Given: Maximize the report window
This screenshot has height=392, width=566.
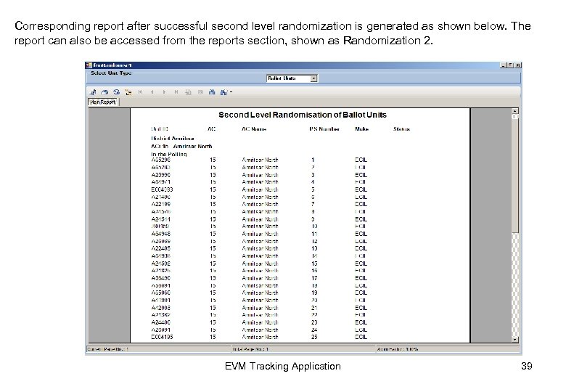Looking at the screenshot, I should coord(510,65).
